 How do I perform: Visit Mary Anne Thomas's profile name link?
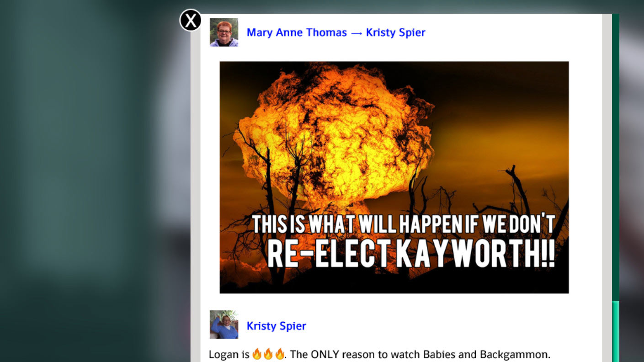[x=297, y=32]
